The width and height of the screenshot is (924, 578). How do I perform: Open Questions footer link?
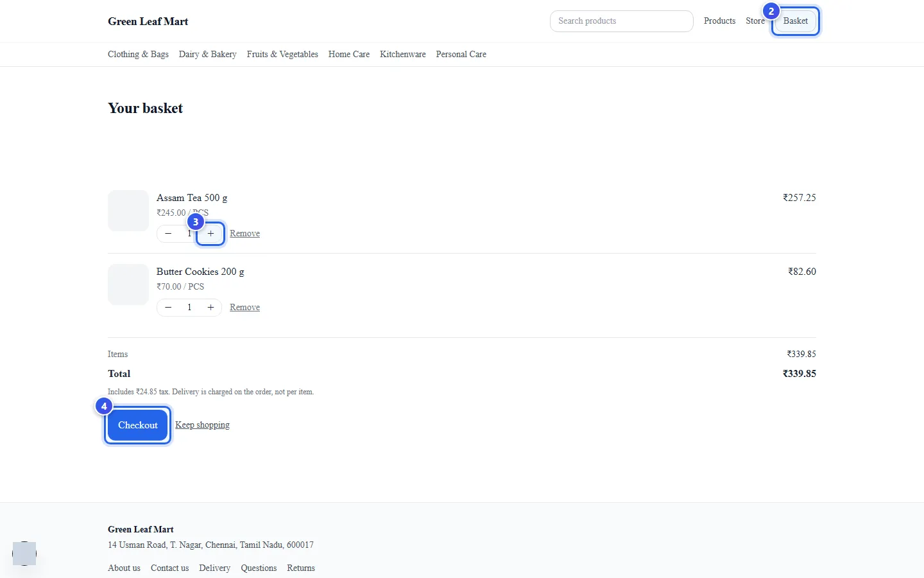pyautogui.click(x=259, y=568)
